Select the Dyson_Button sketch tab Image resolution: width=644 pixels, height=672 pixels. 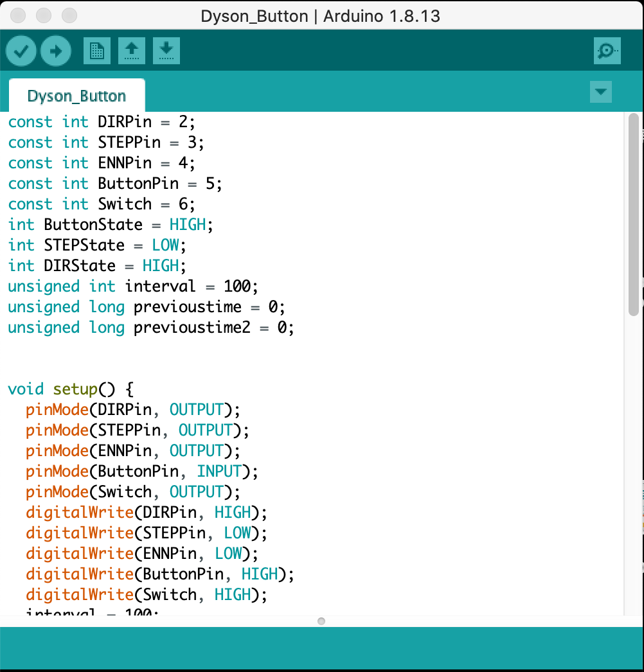pyautogui.click(x=76, y=96)
